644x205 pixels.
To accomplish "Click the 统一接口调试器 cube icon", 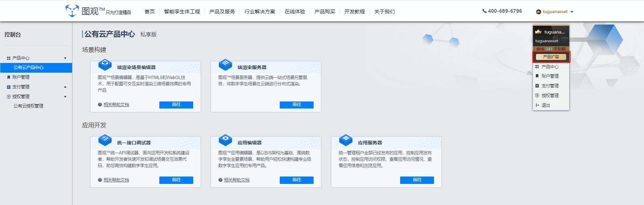I will [x=105, y=140].
